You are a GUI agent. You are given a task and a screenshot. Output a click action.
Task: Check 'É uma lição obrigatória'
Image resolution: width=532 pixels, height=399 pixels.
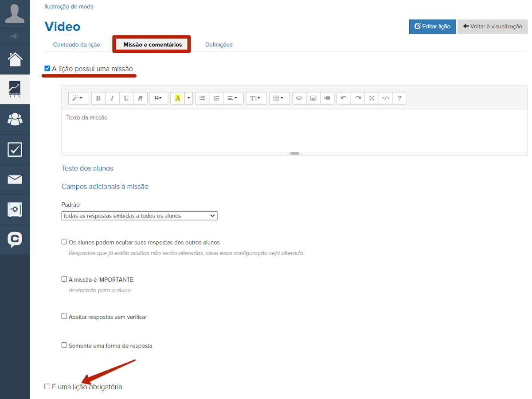[x=47, y=387]
